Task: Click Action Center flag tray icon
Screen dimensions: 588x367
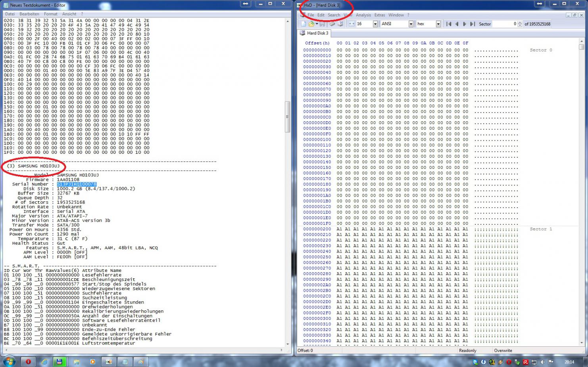Action: coord(551,362)
